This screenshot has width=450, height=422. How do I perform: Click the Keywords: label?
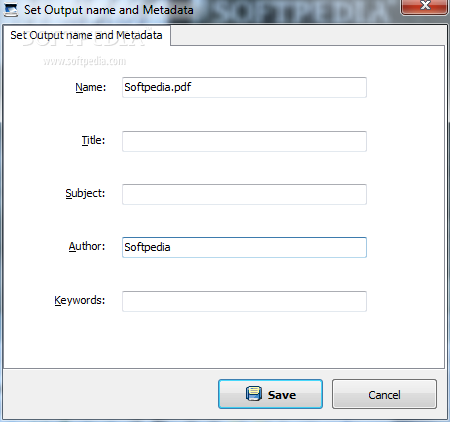80,300
